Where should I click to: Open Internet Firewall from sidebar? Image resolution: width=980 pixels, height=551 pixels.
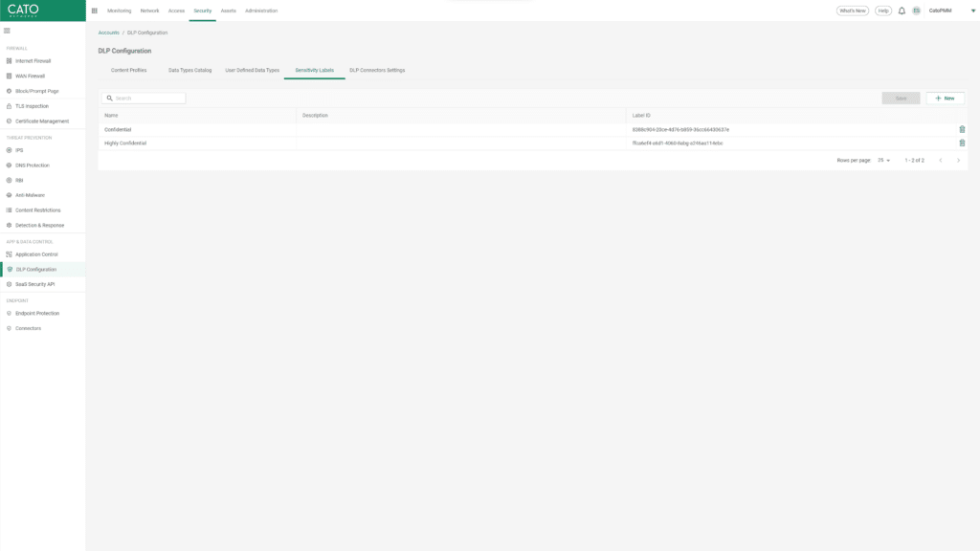pyautogui.click(x=33, y=60)
